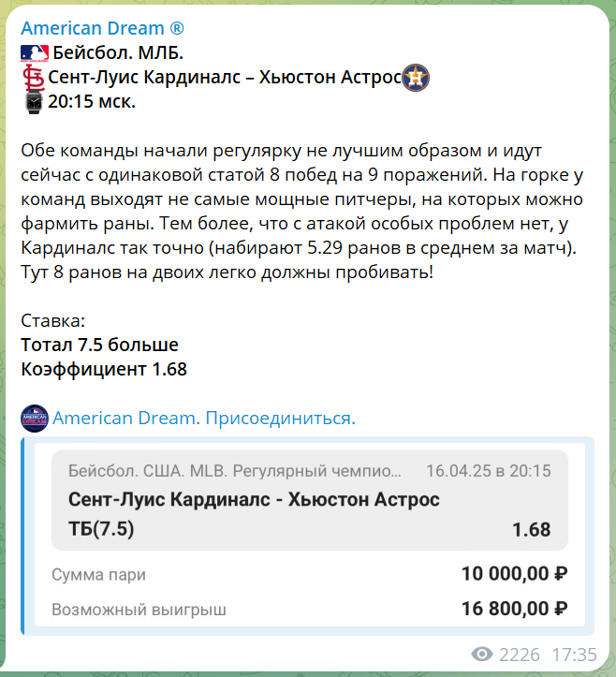Screen dimensions: 616x677
Task: Click the Возможный выигрыш 16 800,00 ₽ value
Action: point(515,609)
